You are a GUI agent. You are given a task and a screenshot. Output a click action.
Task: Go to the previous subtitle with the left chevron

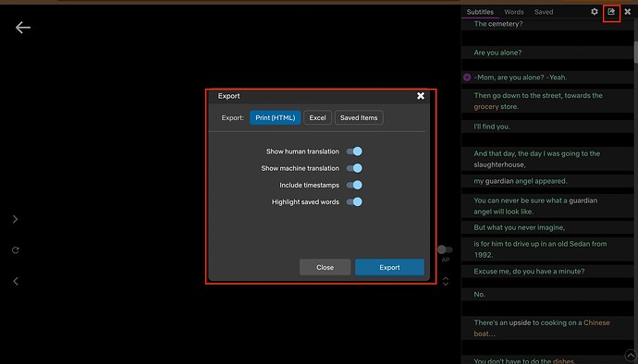(x=16, y=281)
